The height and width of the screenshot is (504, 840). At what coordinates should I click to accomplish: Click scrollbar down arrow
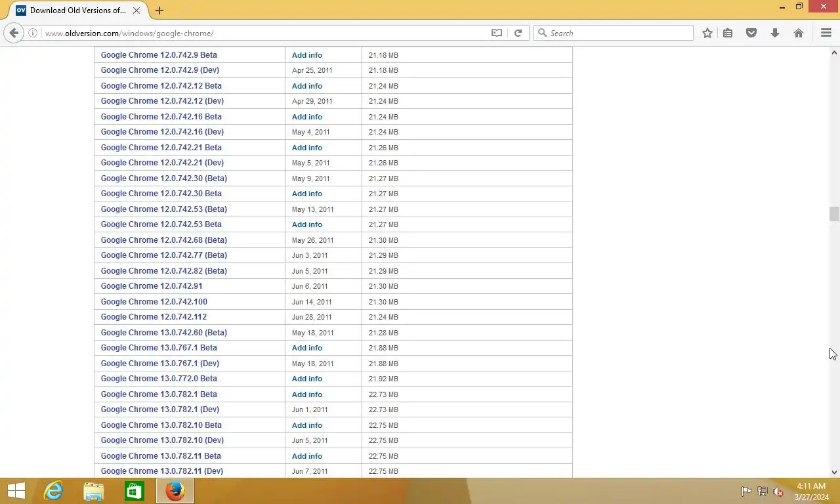pyautogui.click(x=834, y=472)
